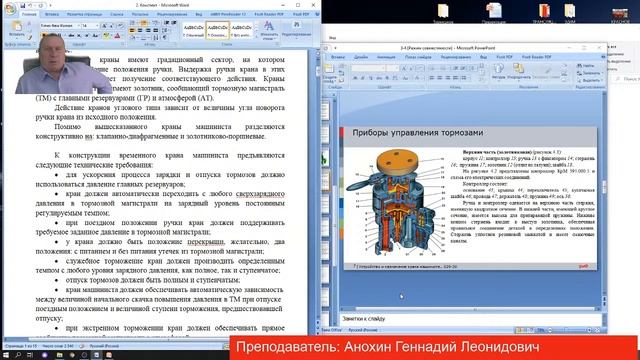The width and height of the screenshot is (640, 360).
Task: Click the Заметки к слайду notes field
Action: coord(471,319)
